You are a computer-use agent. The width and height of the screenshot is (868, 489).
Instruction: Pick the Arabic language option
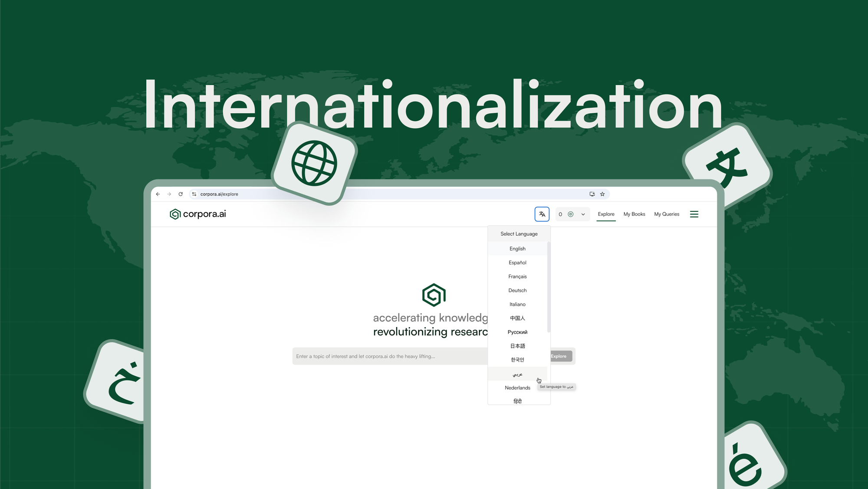(x=517, y=374)
